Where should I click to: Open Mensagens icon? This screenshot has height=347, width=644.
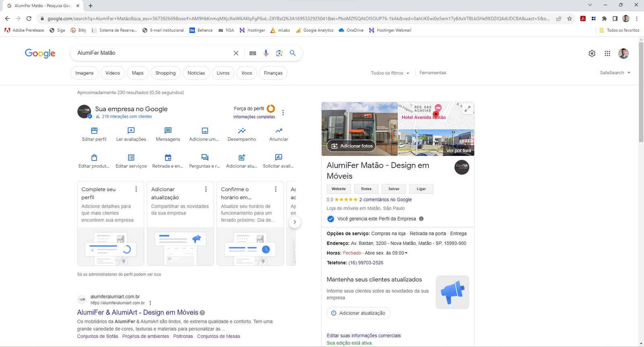click(168, 131)
